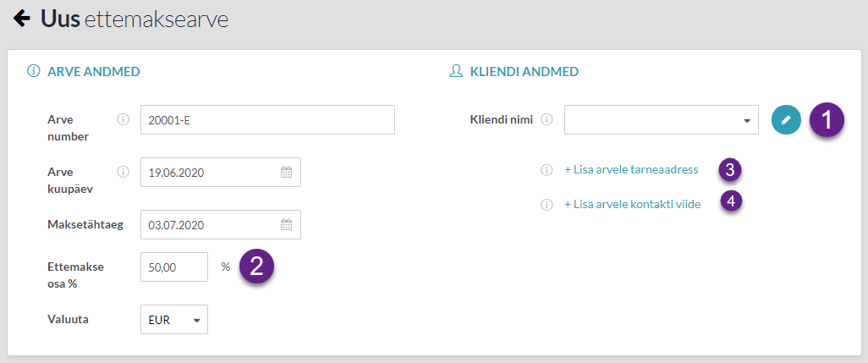Click the Maksetähtaeg date field 03.07.2020
Screen dimensions: 868x363
click(220, 225)
